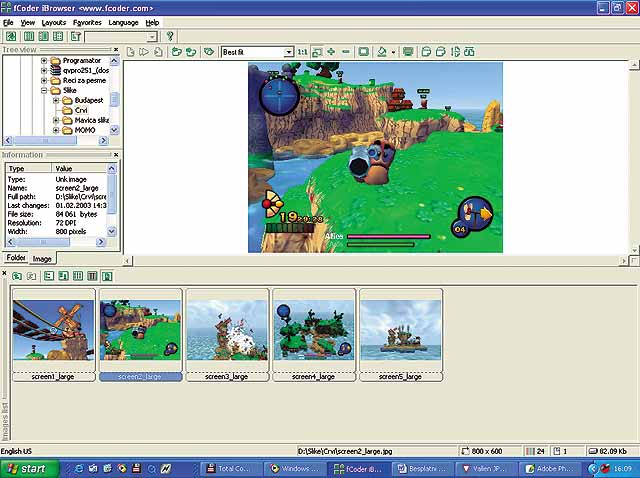Click the first green icon in images list toolbar
The height and width of the screenshot is (478, 640).
17,276
